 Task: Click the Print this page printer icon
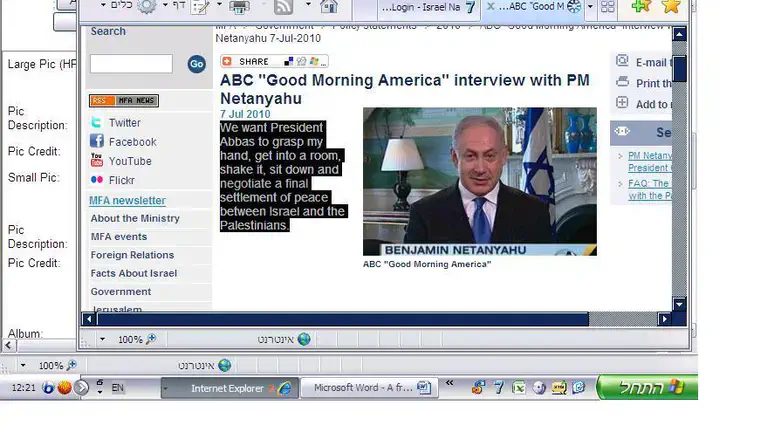pos(622,82)
